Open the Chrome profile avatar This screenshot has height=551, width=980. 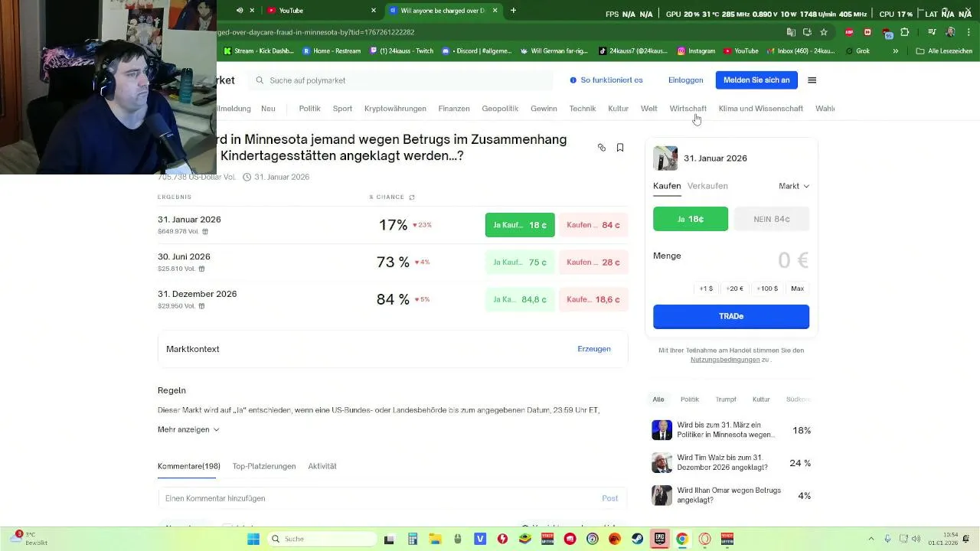pos(950,32)
